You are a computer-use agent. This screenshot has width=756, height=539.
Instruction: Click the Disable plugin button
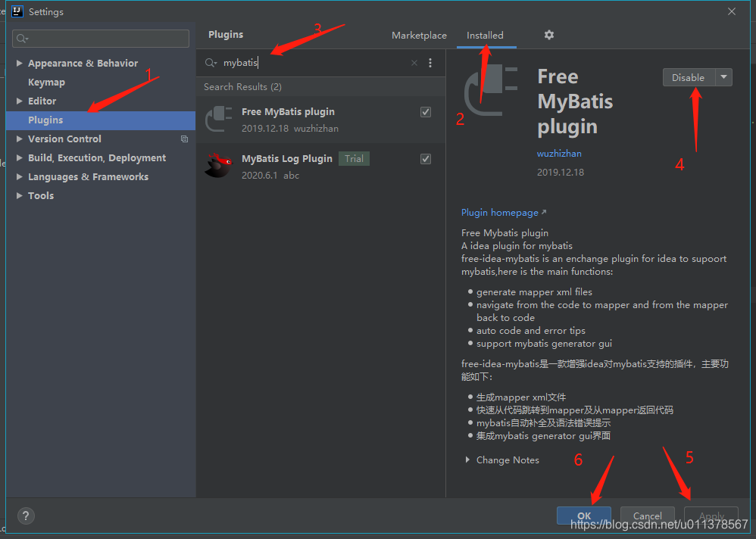pyautogui.click(x=689, y=77)
